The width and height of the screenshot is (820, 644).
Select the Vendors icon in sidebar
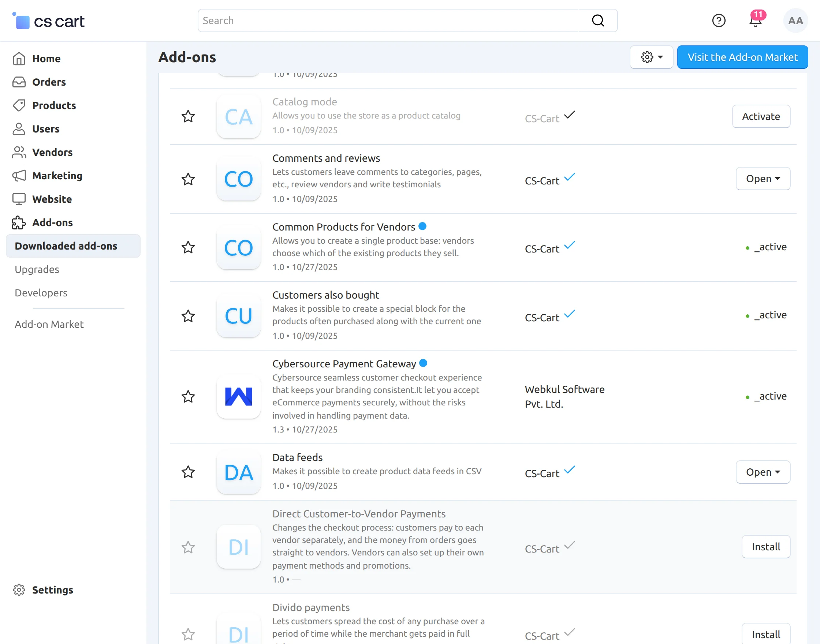click(x=19, y=152)
